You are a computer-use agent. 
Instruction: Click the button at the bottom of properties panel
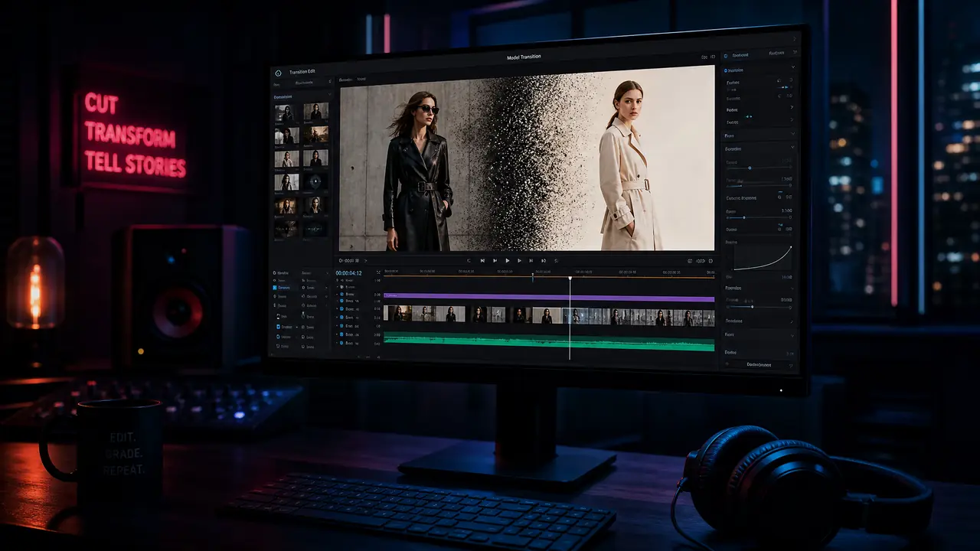coord(759,364)
